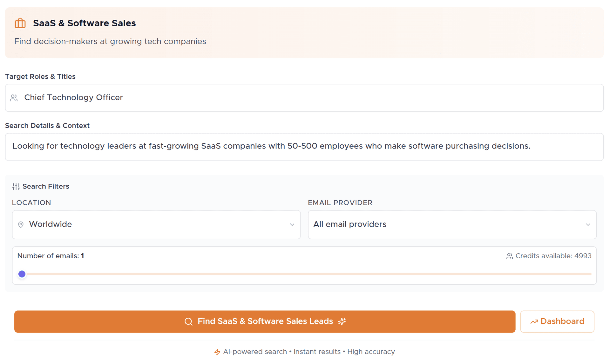The height and width of the screenshot is (364, 610).
Task: Click the sparkle icon on the leads button
Action: click(342, 321)
